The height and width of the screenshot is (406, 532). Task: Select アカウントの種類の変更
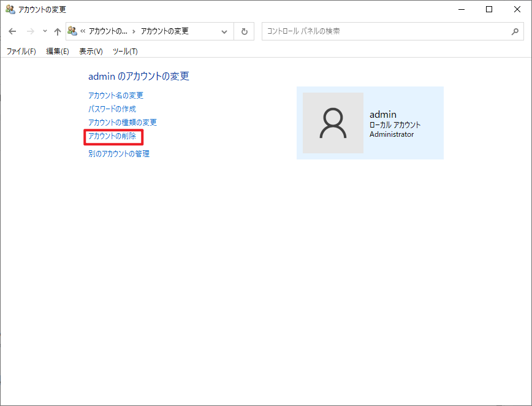point(123,123)
